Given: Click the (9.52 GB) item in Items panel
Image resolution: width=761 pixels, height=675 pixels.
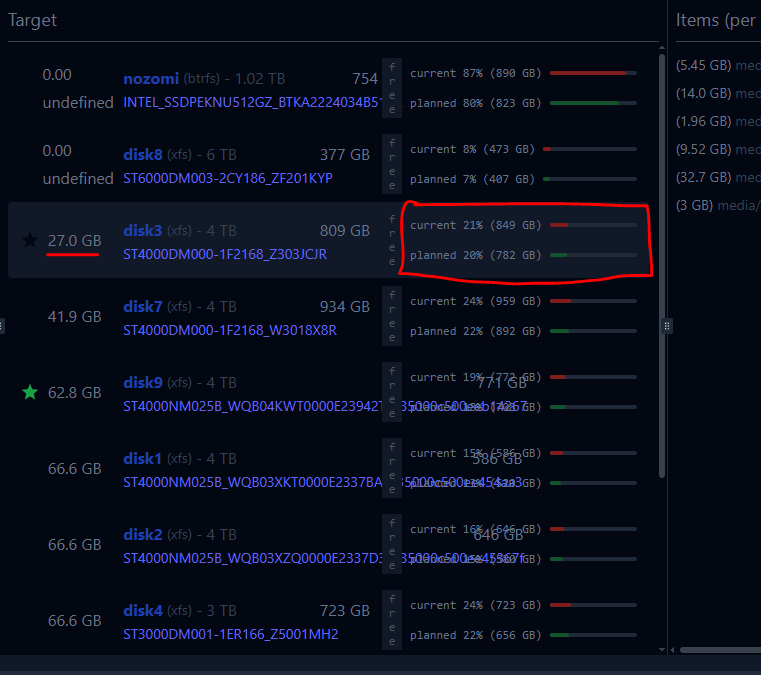Looking at the screenshot, I should point(718,149).
